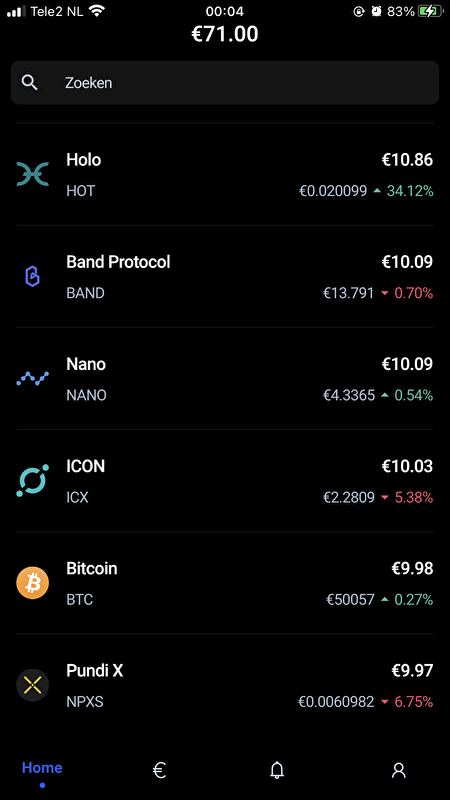
Task: Select the Home tab
Action: (x=42, y=768)
